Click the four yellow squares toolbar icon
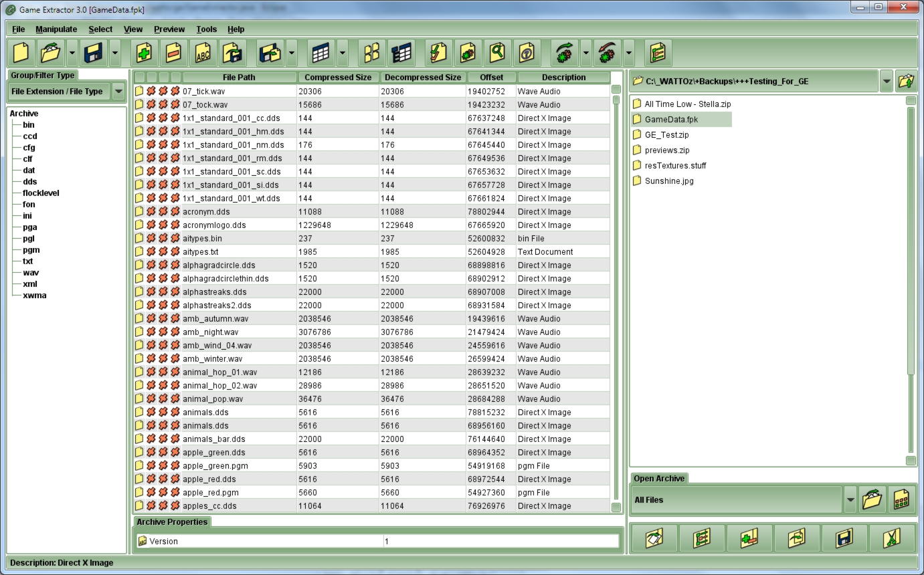 click(x=371, y=53)
